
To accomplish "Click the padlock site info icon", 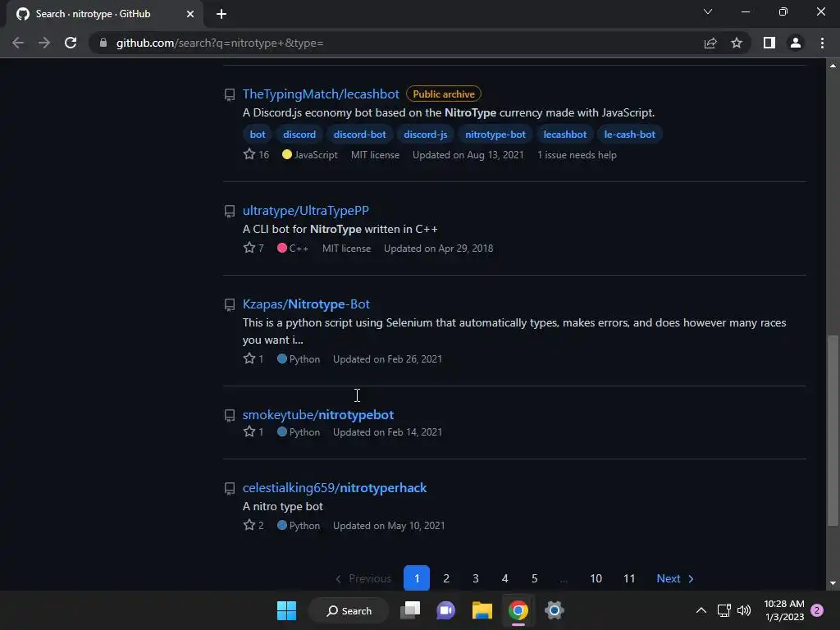I will [103, 43].
